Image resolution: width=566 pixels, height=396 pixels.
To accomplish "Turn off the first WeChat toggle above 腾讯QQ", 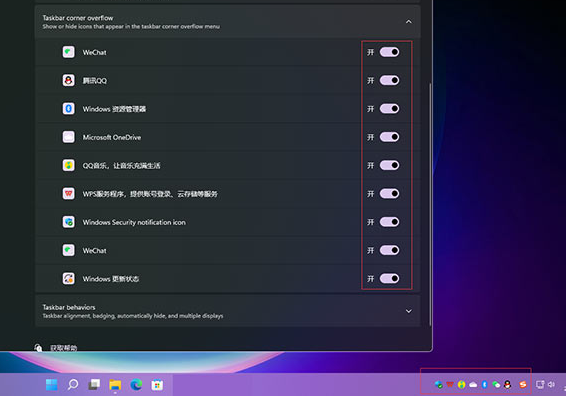I will [389, 52].
